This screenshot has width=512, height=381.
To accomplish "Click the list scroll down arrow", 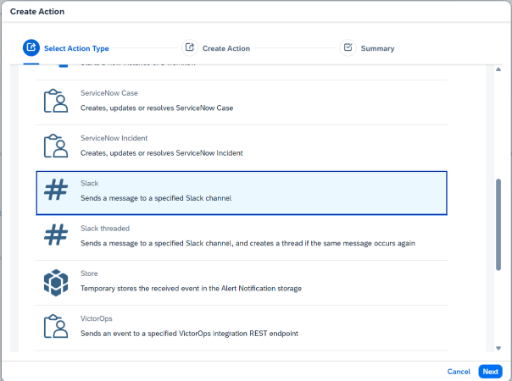I will point(498,348).
